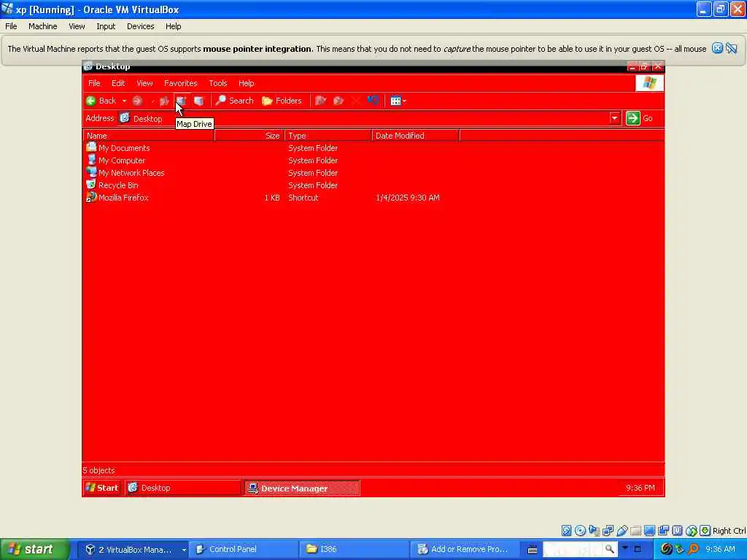Click the Copy To toolbar icon

click(x=338, y=101)
